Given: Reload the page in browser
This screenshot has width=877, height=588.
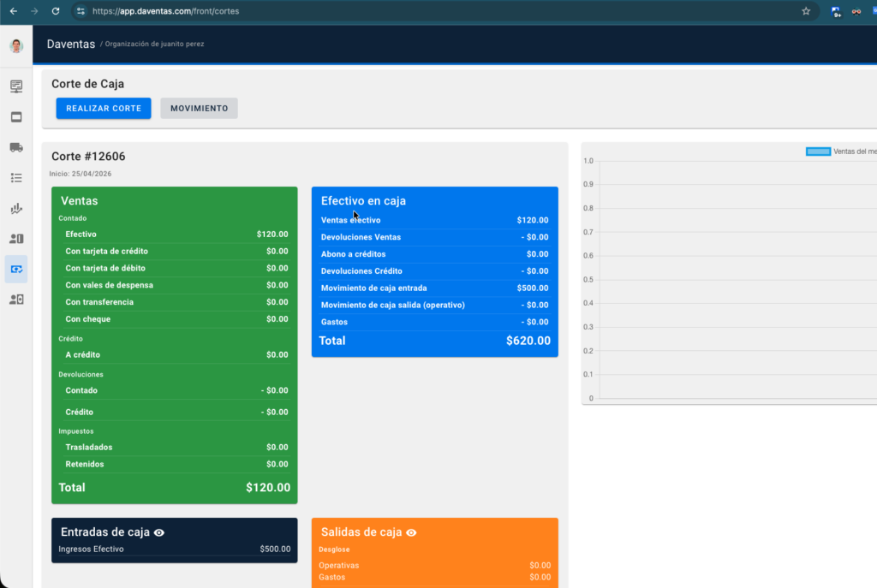Looking at the screenshot, I should click(56, 11).
